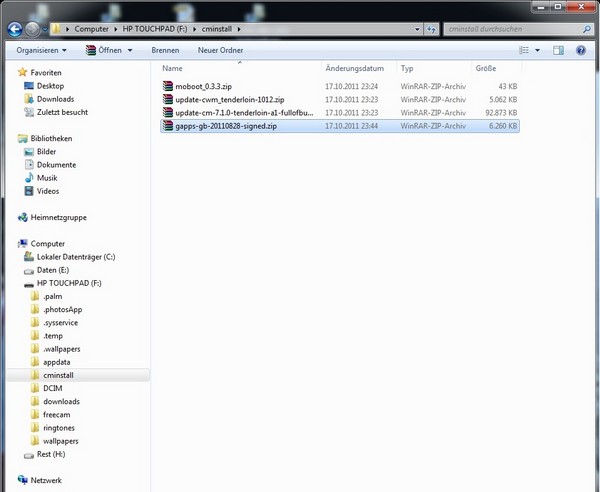Image resolution: width=600 pixels, height=492 pixels.
Task: Open view options dropdown arrow
Action: (537, 51)
